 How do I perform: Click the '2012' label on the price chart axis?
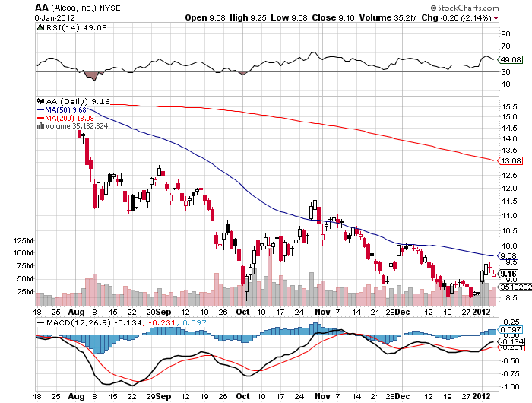click(481, 312)
